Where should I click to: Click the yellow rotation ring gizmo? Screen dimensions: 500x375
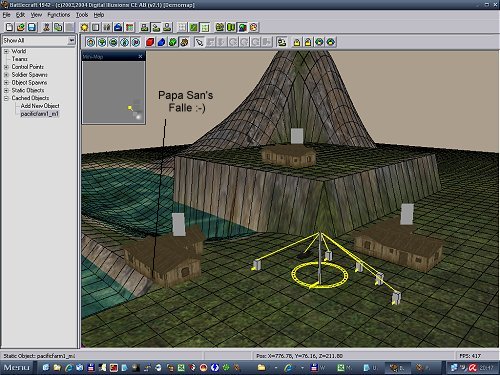[x=319, y=275]
